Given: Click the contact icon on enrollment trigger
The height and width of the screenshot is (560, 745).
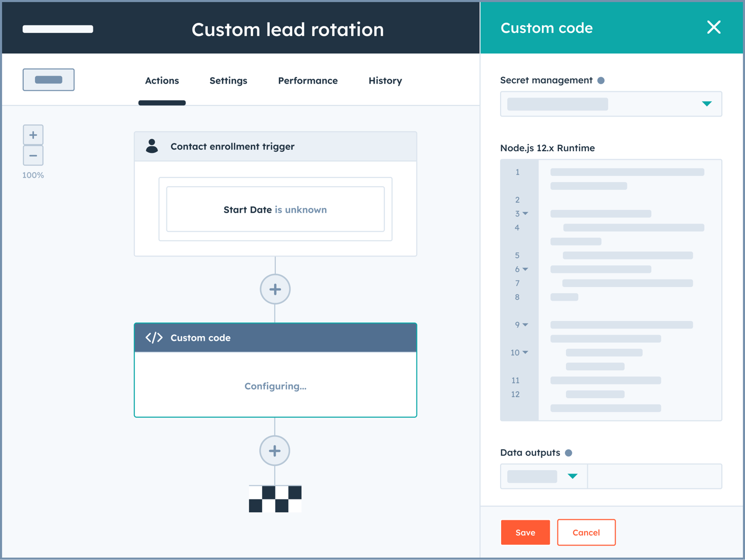Looking at the screenshot, I should coord(152,146).
